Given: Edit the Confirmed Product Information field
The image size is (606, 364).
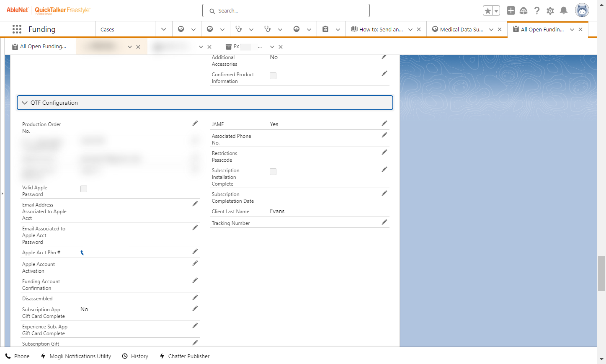Looking at the screenshot, I should click(384, 74).
